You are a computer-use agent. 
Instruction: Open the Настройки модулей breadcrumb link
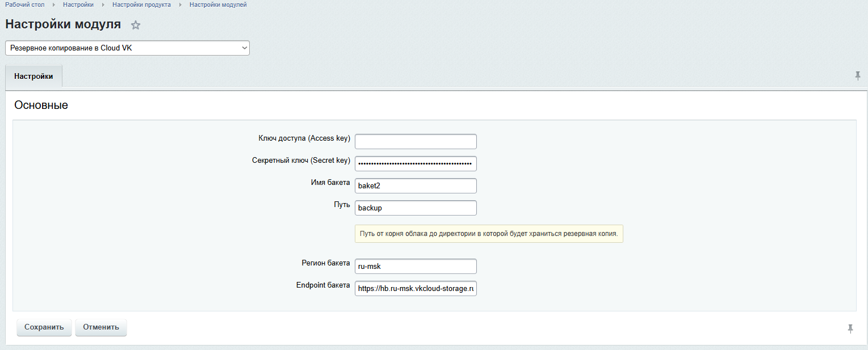tap(218, 5)
